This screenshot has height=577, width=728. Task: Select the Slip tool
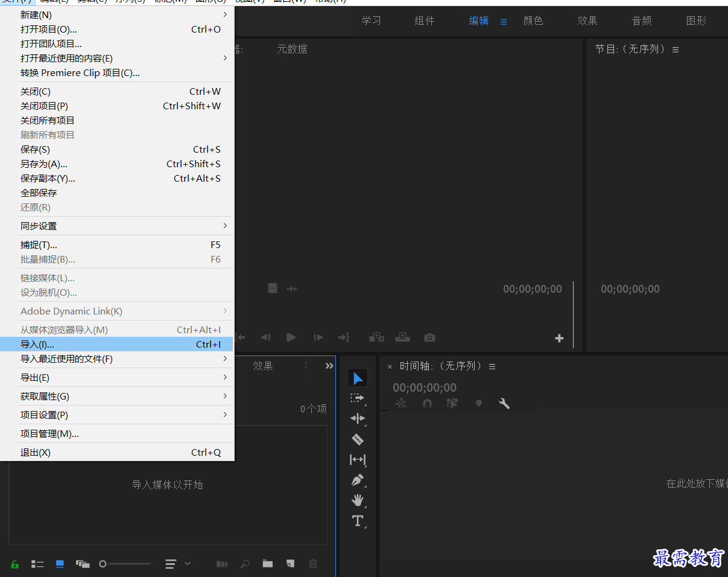[x=358, y=460]
